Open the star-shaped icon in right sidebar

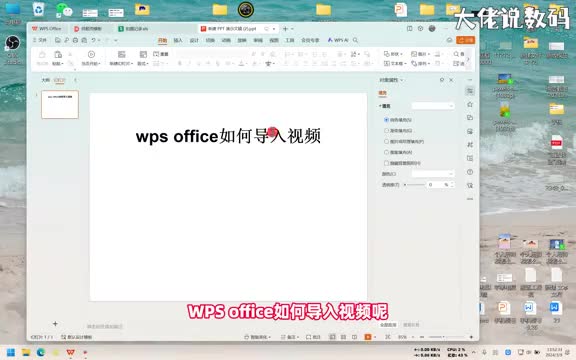[470, 105]
